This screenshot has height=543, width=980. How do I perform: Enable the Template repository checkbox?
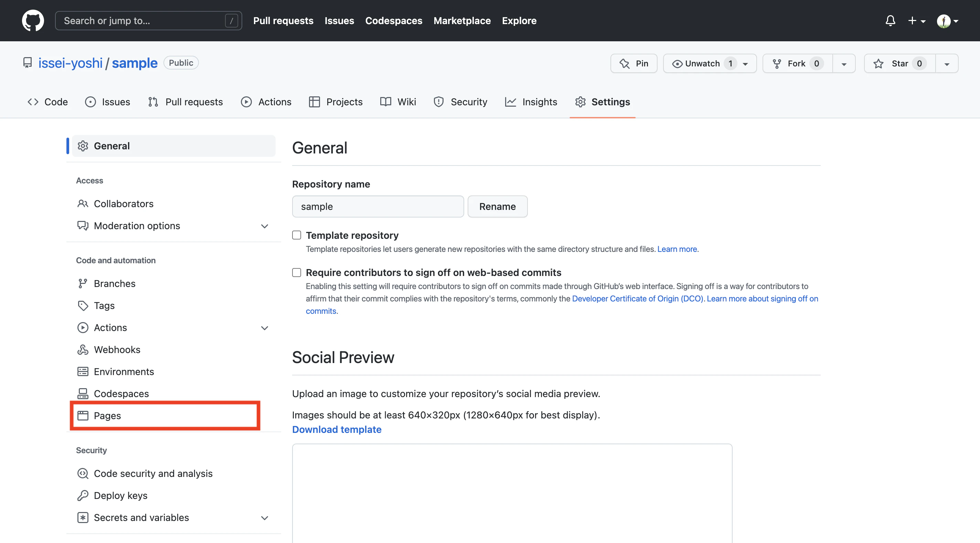(x=297, y=235)
